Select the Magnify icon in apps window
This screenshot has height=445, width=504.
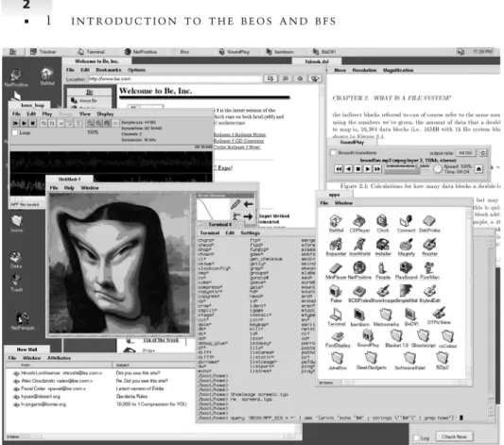(x=407, y=247)
